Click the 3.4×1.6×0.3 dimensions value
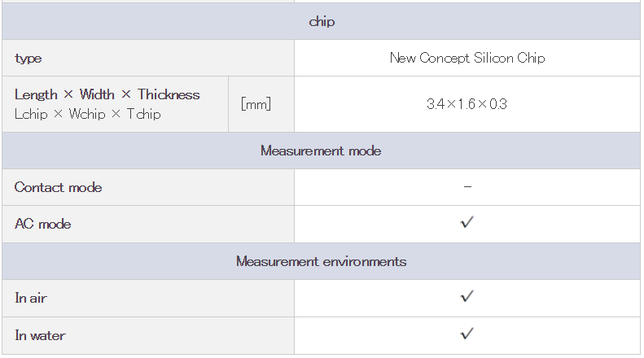The width and height of the screenshot is (644, 358). 467,104
